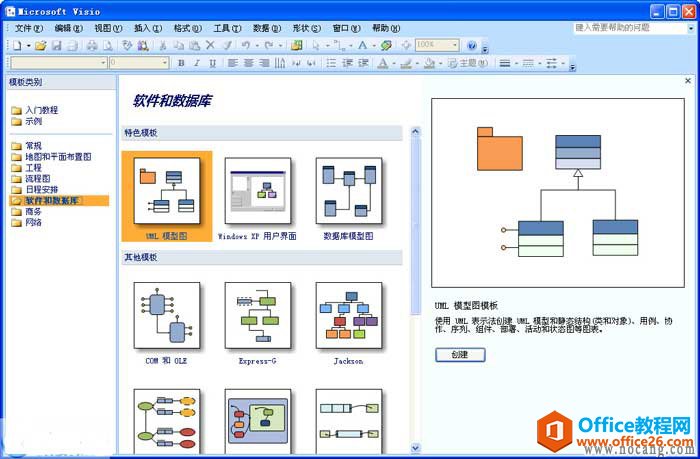Viewport: 700px width, 459px height.
Task: Select the Windows XP 用户界面 template thumbnail
Action: pos(258,191)
